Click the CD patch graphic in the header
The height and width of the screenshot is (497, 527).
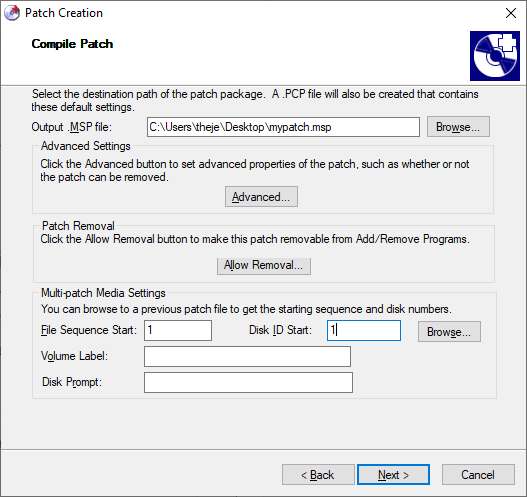pos(495,56)
